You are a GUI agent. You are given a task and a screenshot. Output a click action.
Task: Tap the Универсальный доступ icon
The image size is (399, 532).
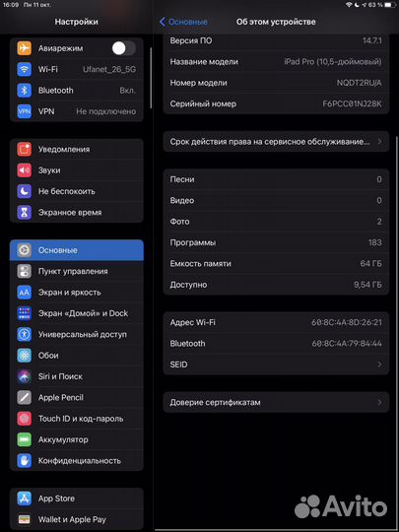[x=24, y=334]
